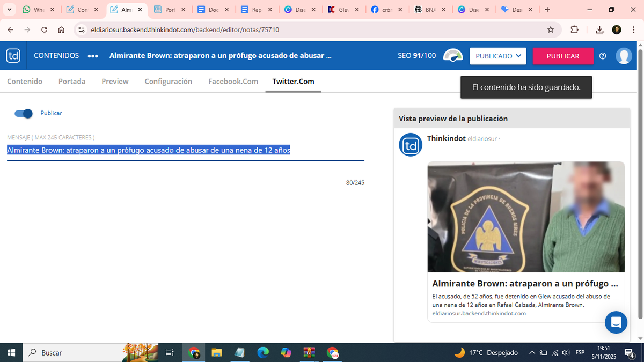Viewport: 644px width, 362px height.
Task: Toggle the Publicar switch off
Action: tap(24, 113)
